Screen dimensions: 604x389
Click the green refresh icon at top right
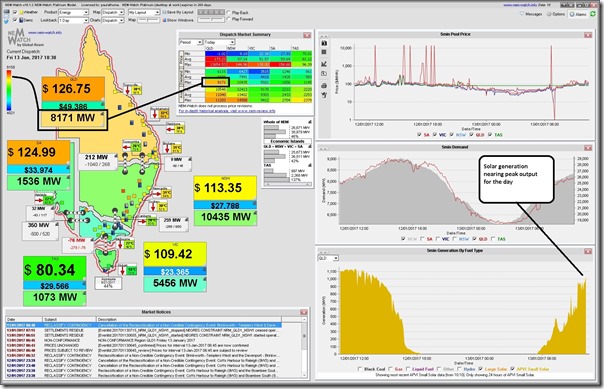coord(593,14)
